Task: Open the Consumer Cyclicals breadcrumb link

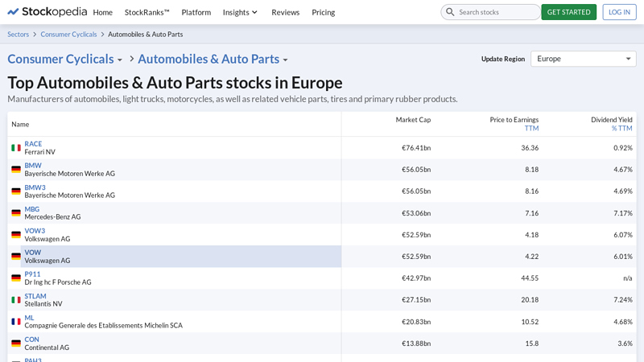Action: pyautogui.click(x=68, y=35)
